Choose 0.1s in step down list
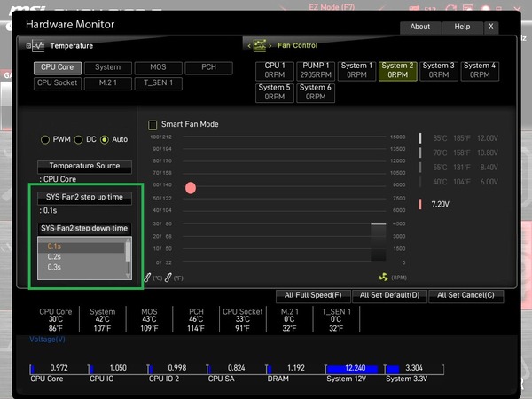The image size is (532, 399). 82,246
